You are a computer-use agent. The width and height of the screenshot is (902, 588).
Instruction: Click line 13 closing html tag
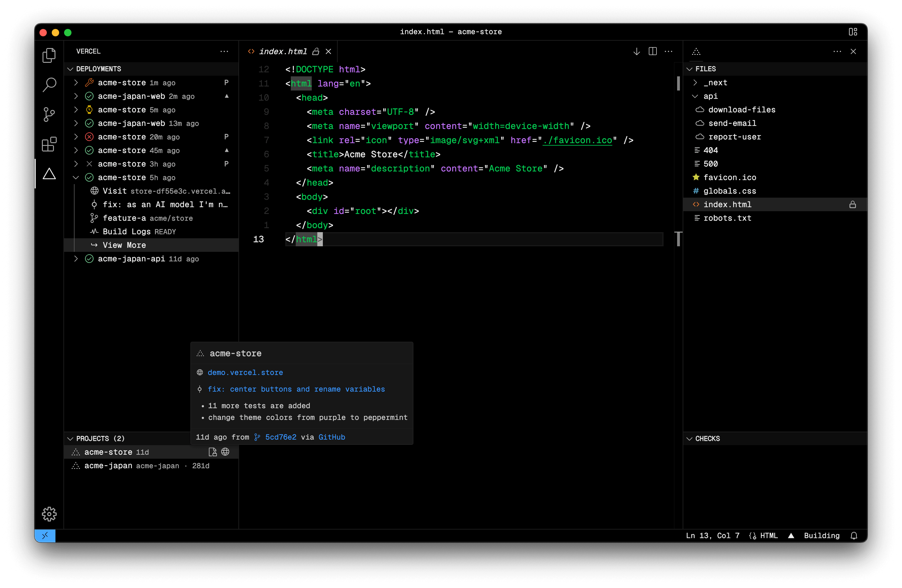[x=303, y=239]
